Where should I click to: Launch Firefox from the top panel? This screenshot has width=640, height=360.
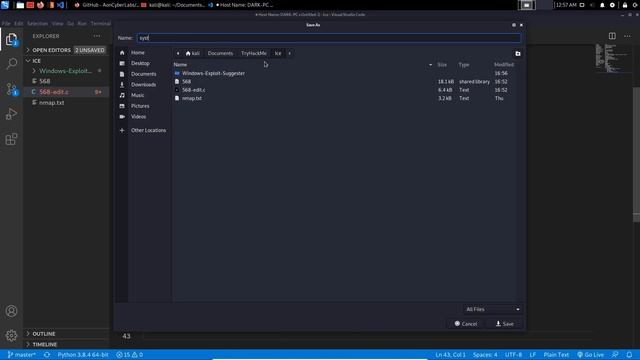(x=40, y=5)
